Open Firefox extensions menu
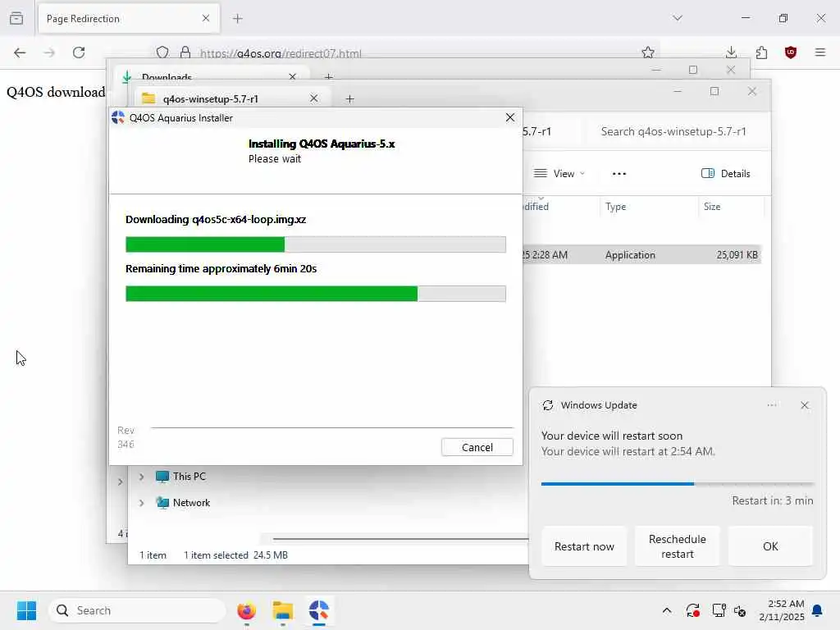Screen dimensions: 840x630 pyautogui.click(x=761, y=52)
